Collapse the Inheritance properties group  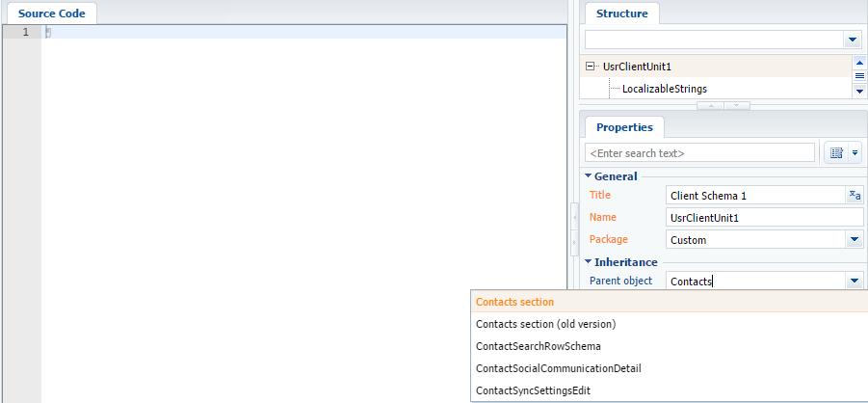click(588, 261)
